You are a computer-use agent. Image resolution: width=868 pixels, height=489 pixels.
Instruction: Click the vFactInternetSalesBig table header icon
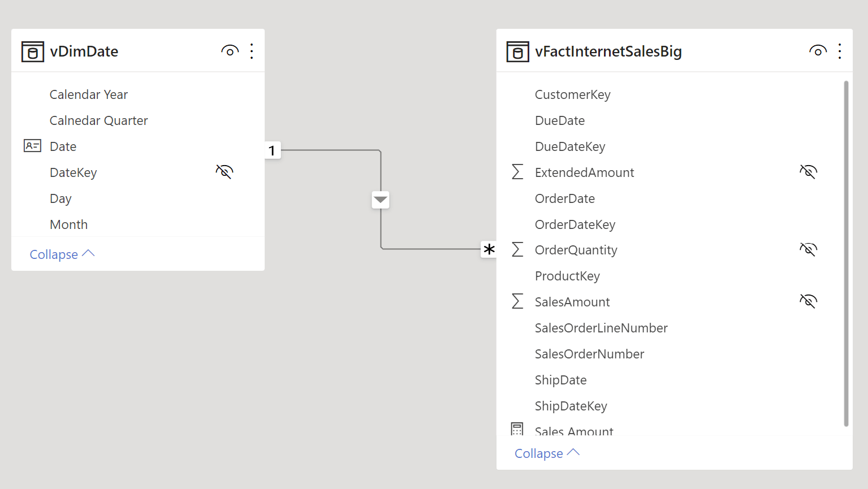coord(517,51)
